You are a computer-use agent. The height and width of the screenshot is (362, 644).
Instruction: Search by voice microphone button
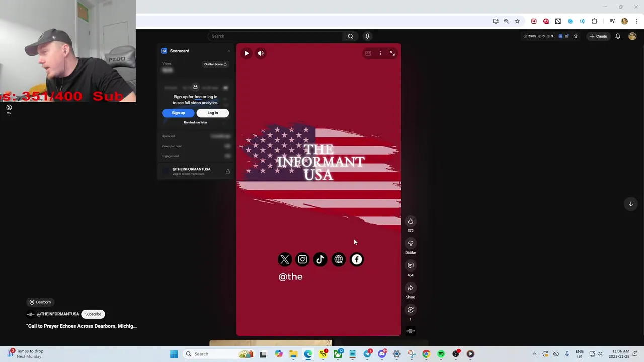click(367, 36)
